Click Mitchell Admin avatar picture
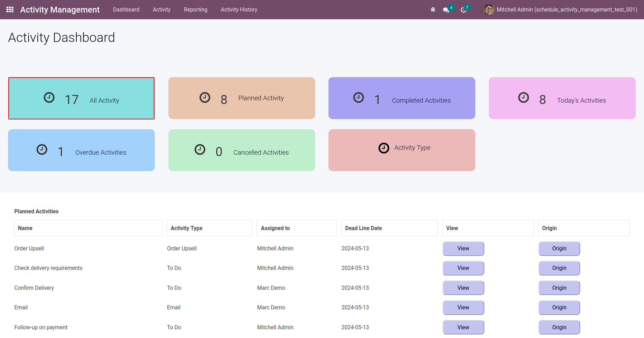Viewport: 644px width, 338px height. (x=489, y=9)
